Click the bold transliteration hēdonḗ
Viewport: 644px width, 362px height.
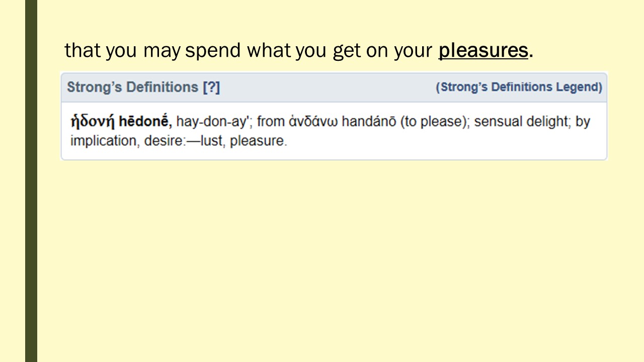point(145,122)
